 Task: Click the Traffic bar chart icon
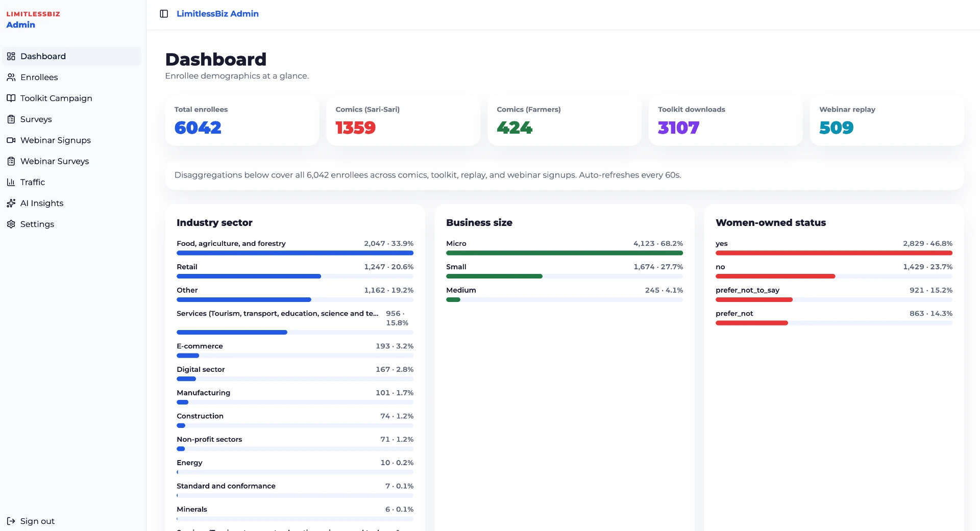(11, 182)
